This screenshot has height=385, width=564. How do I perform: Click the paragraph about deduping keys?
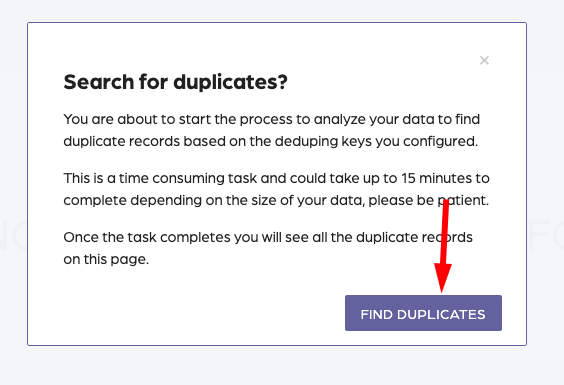[272, 130]
